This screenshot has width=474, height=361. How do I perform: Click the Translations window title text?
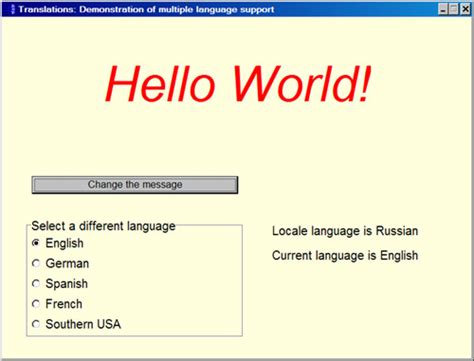tap(146, 9)
